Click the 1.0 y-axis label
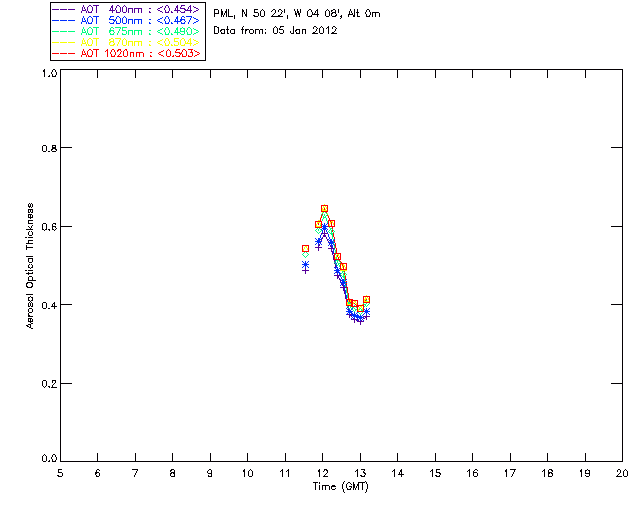Image resolution: width=640 pixels, height=512 pixels. click(x=49, y=73)
